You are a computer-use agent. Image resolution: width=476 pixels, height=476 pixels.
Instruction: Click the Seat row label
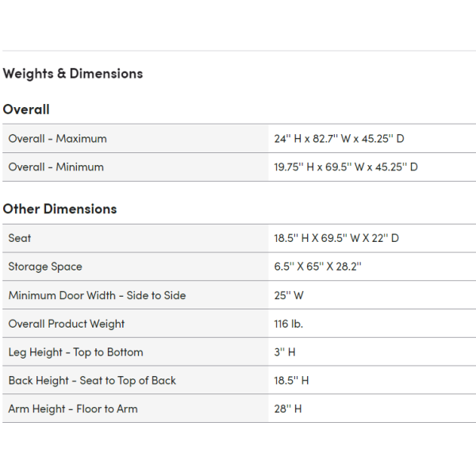20,238
